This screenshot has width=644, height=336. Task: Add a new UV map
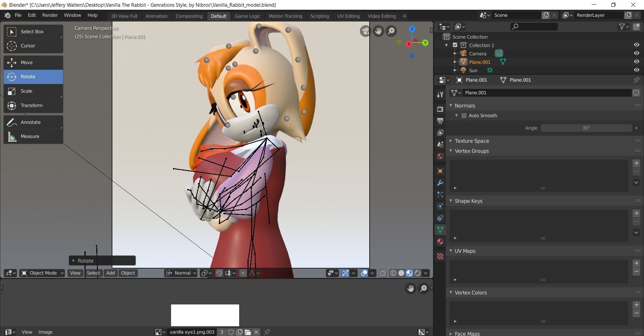[636, 263]
